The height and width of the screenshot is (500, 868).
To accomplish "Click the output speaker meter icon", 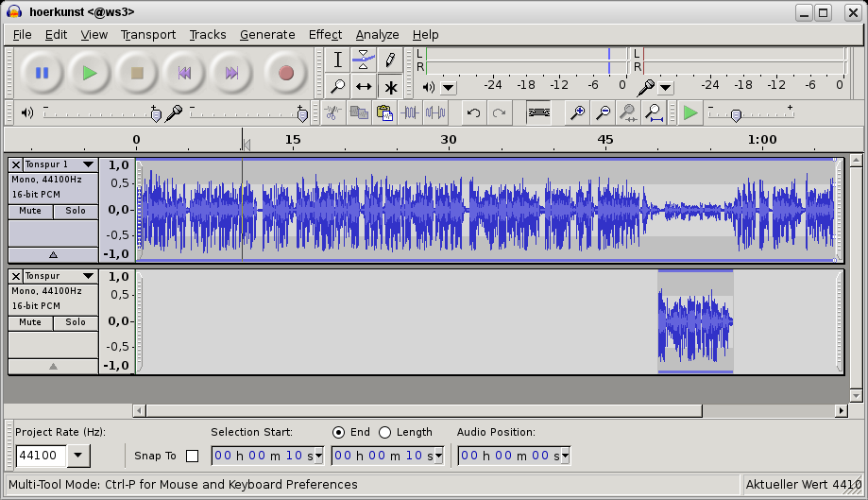I will click(429, 87).
